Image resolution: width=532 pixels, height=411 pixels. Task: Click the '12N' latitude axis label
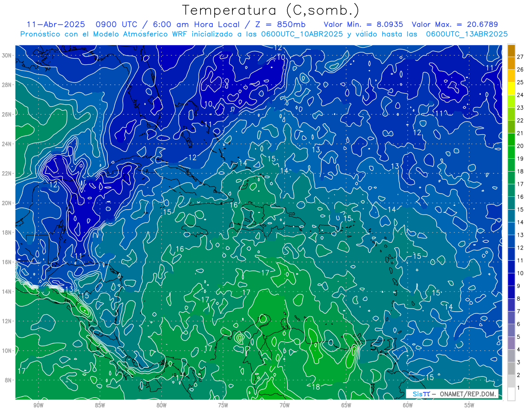[x=6, y=321]
